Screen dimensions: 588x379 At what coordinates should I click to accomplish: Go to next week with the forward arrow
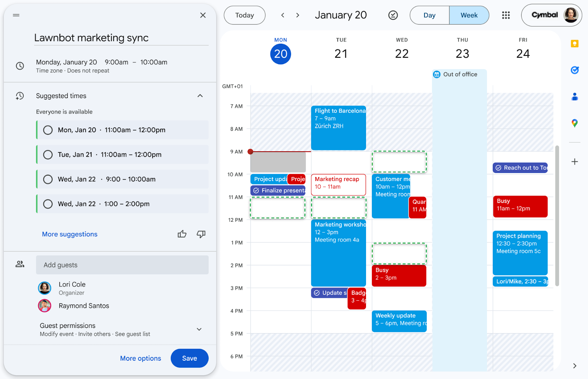pos(297,15)
